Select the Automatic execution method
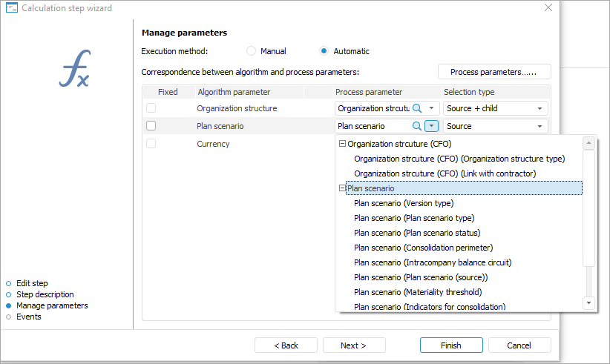 (x=324, y=51)
